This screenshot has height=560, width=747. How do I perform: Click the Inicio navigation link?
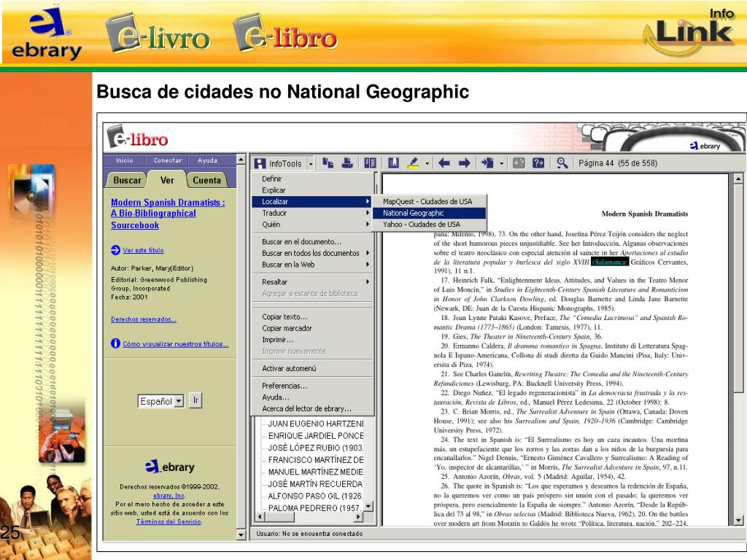pyautogui.click(x=125, y=160)
